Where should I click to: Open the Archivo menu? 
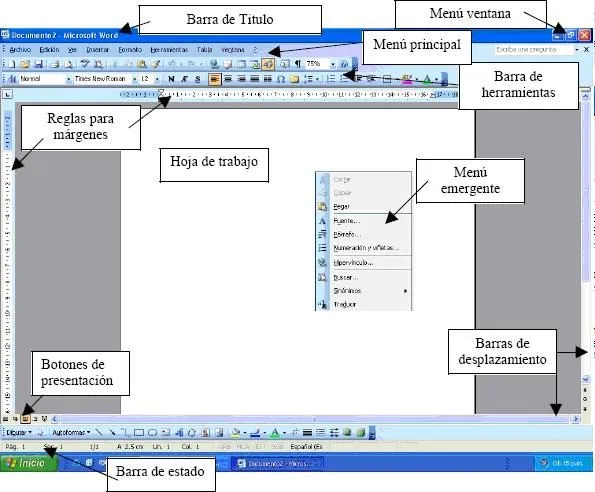pyautogui.click(x=20, y=50)
